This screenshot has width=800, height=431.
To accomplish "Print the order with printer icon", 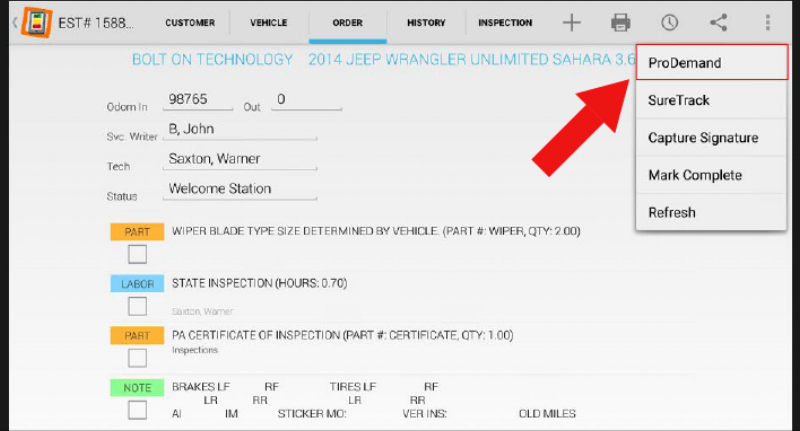I will coord(620,22).
